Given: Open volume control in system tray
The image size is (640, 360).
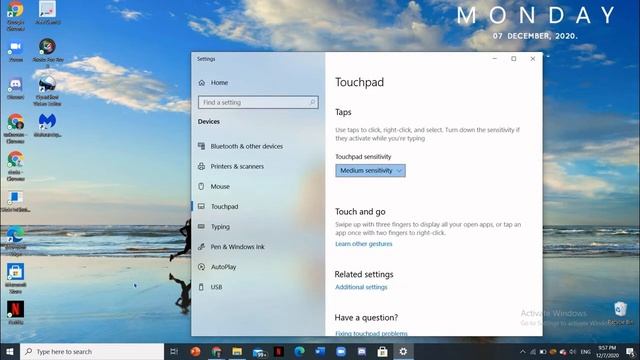Looking at the screenshot, I should pos(573,352).
